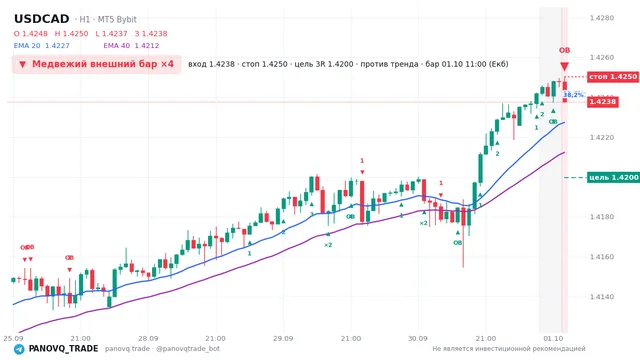Click the '1.4140' price axis label
Viewport: 640px width, 360px height.
point(602,297)
